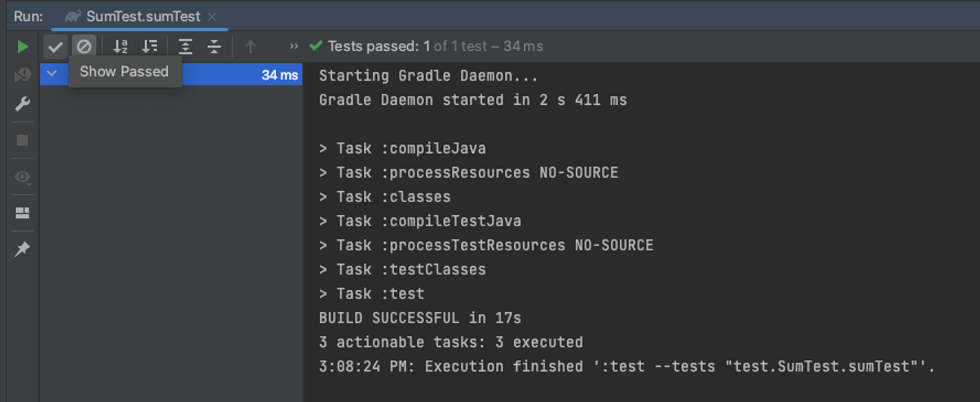Sort tests alphabetically

121,47
